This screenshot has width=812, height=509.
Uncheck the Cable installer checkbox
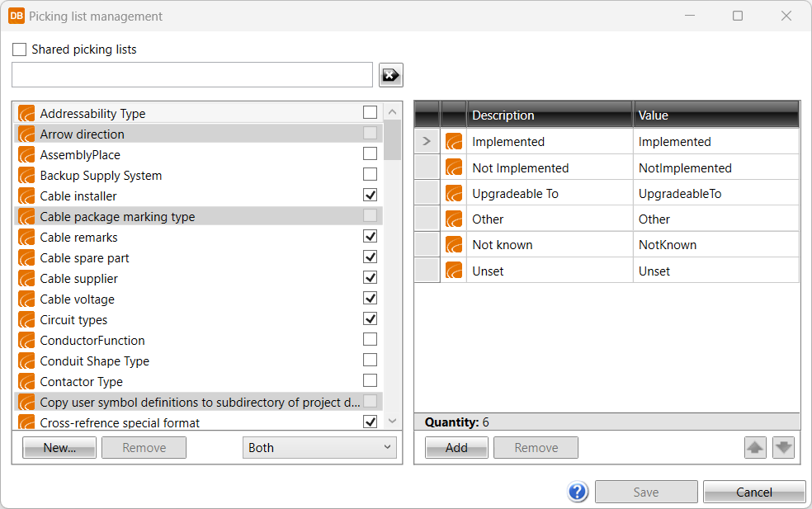[370, 196]
